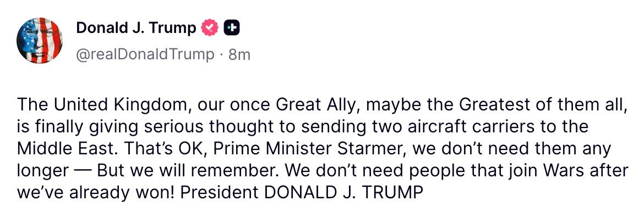Click the dark plus badge icon
This screenshot has width=644, height=223.
point(232,27)
